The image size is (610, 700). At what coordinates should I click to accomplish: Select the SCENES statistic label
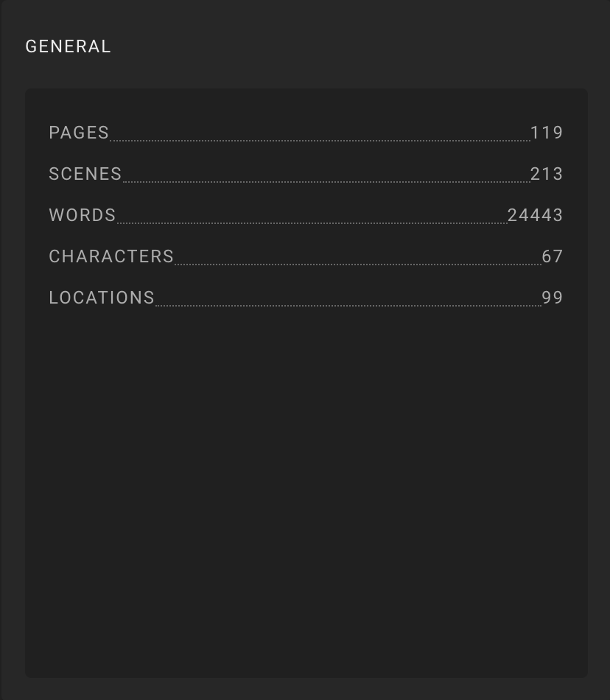pos(85,174)
